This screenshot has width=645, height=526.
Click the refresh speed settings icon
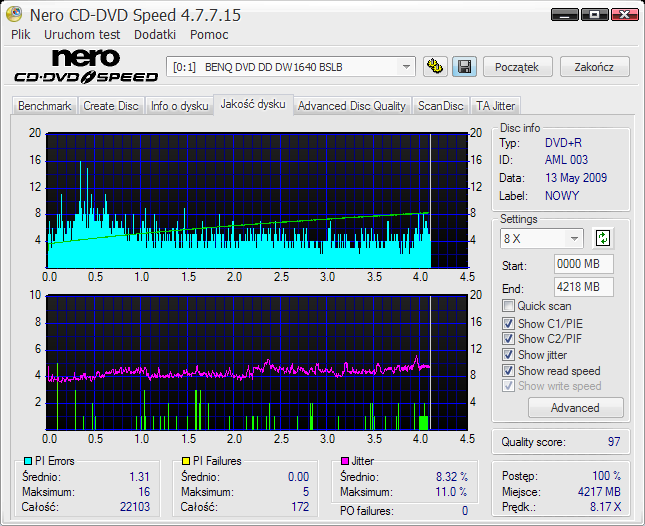point(603,239)
